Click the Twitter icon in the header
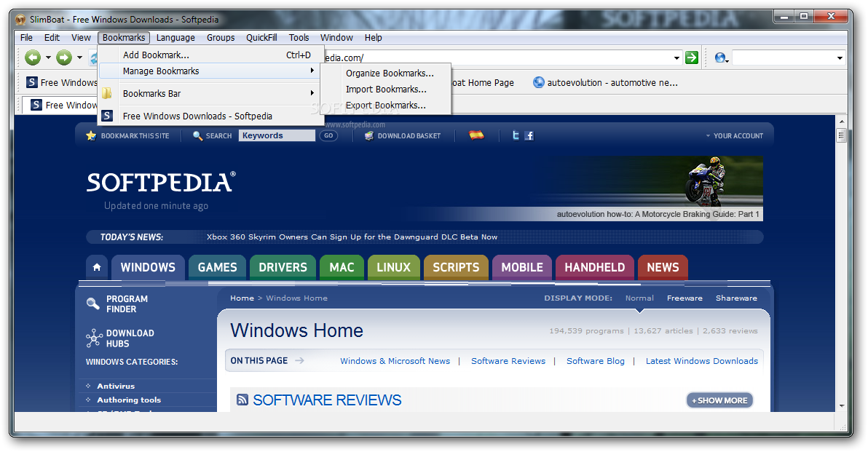This screenshot has width=868, height=452. click(516, 135)
